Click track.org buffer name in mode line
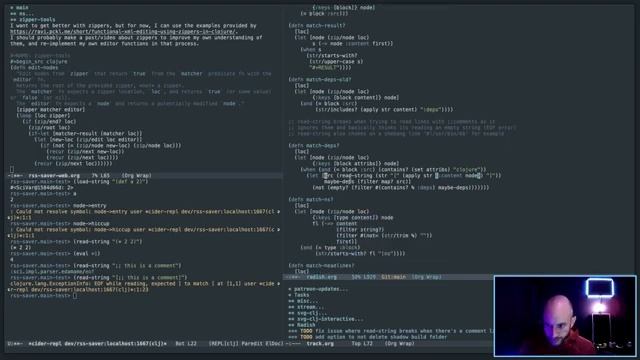Screen dimensions: 640x360 [x=320, y=344]
